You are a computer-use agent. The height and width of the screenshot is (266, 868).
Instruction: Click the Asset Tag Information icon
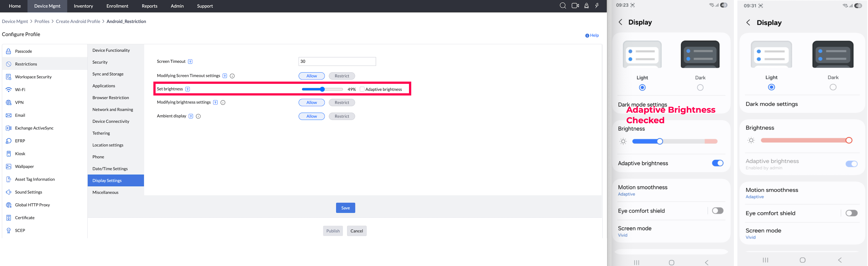pyautogui.click(x=9, y=179)
